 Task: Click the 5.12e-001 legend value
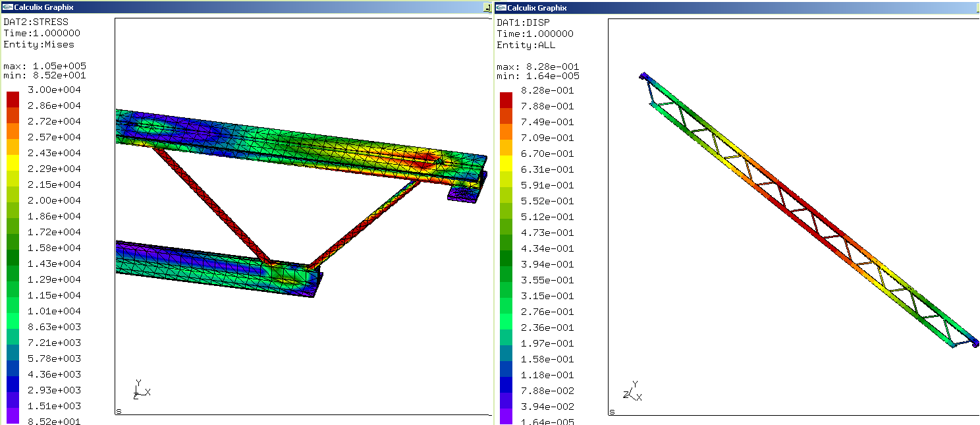546,217
